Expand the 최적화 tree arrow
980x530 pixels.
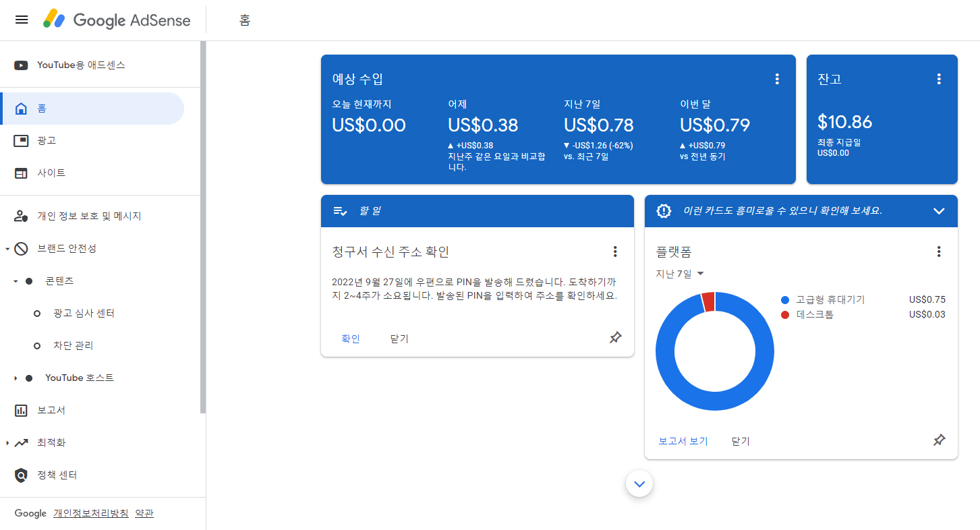7,443
